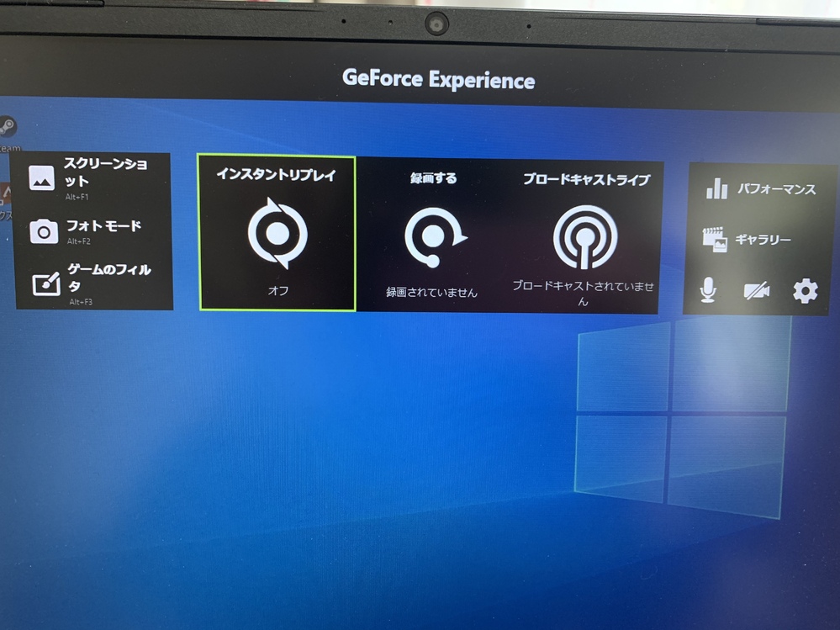
Task: Click the Steam desktop shortcut
Action: (x=8, y=128)
